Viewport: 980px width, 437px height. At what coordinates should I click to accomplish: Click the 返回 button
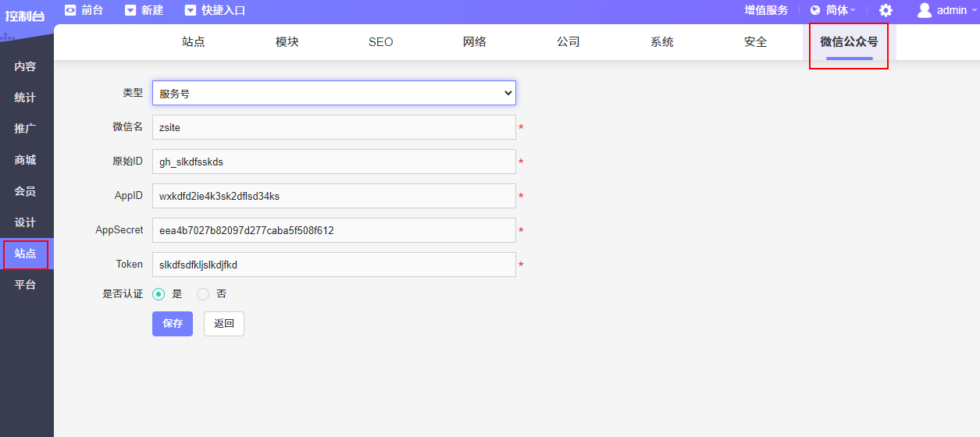pyautogui.click(x=224, y=324)
